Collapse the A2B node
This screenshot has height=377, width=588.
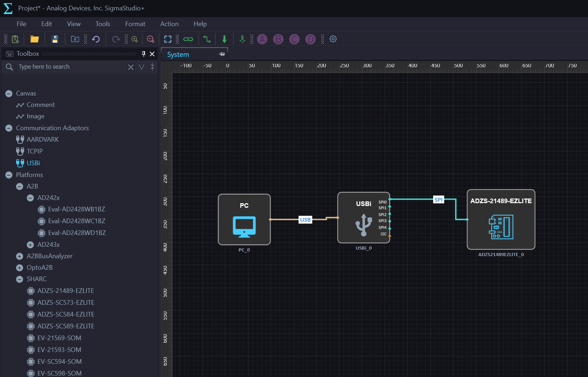(20, 186)
